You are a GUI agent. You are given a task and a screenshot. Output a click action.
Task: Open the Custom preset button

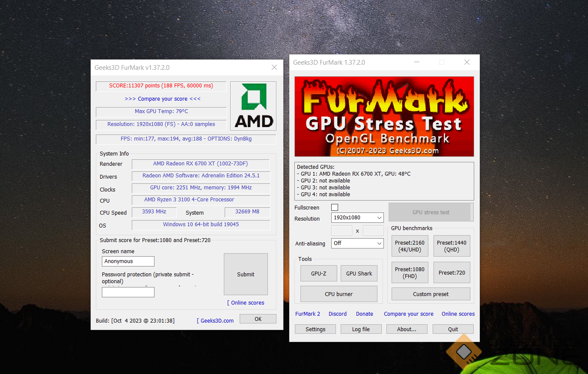[x=431, y=294]
